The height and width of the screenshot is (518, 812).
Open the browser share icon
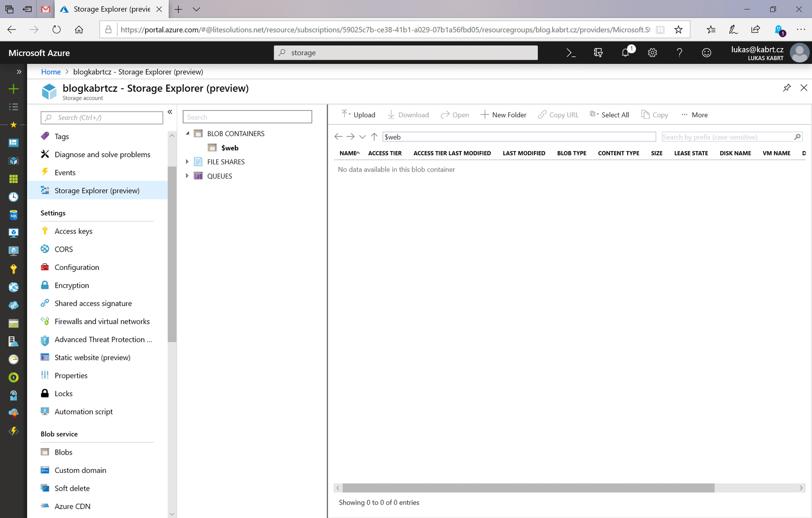756,29
